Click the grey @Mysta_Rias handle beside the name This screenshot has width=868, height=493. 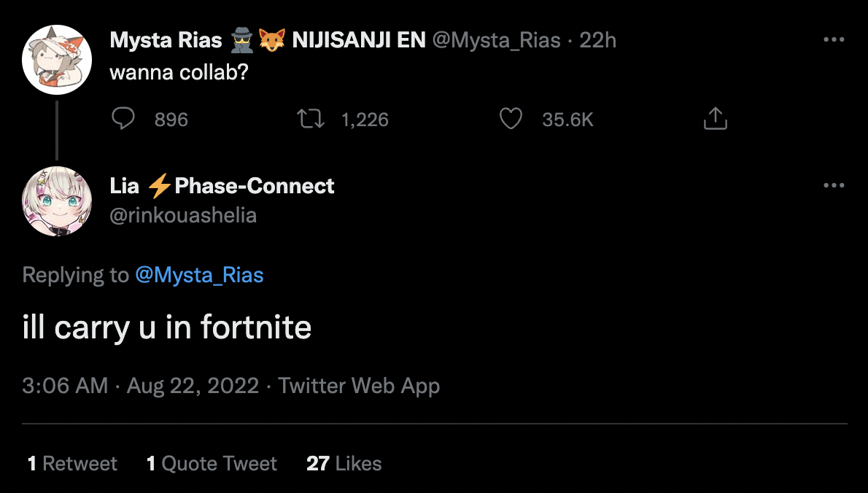[x=496, y=40]
